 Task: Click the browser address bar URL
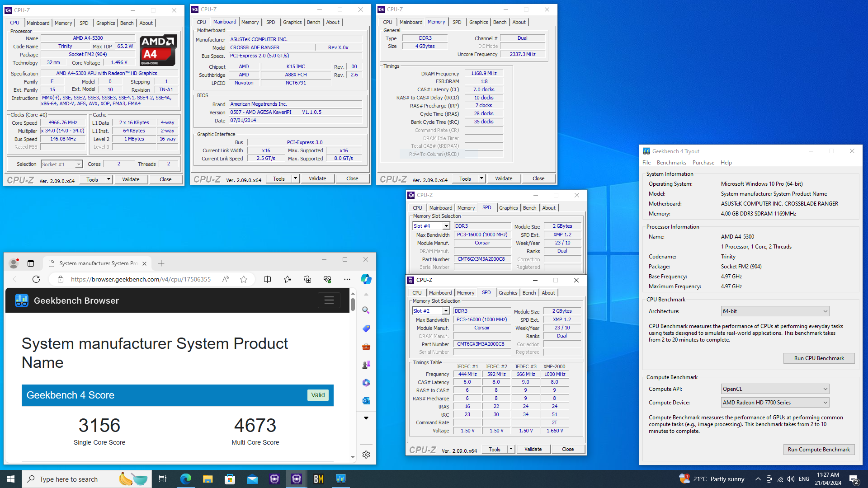click(x=141, y=279)
